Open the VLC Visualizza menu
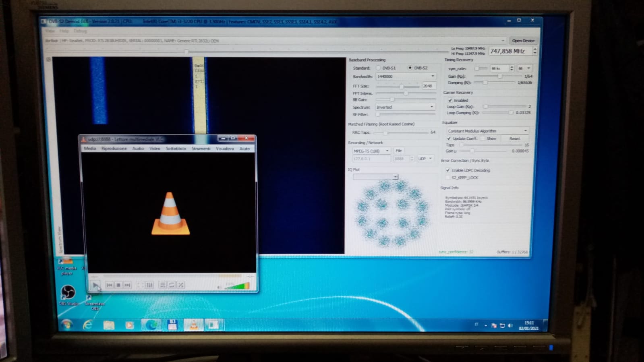This screenshot has height=362, width=644. pyautogui.click(x=225, y=149)
